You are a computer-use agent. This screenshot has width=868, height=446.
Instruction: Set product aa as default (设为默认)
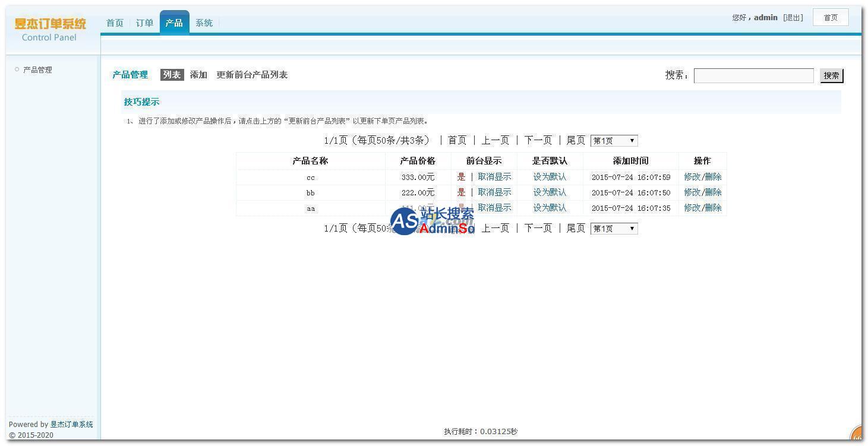click(550, 208)
